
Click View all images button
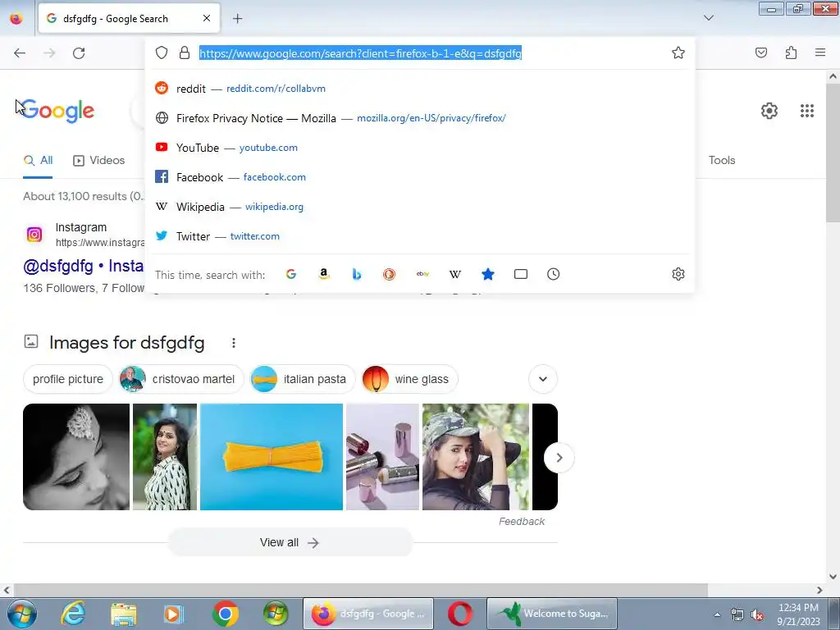(290, 543)
